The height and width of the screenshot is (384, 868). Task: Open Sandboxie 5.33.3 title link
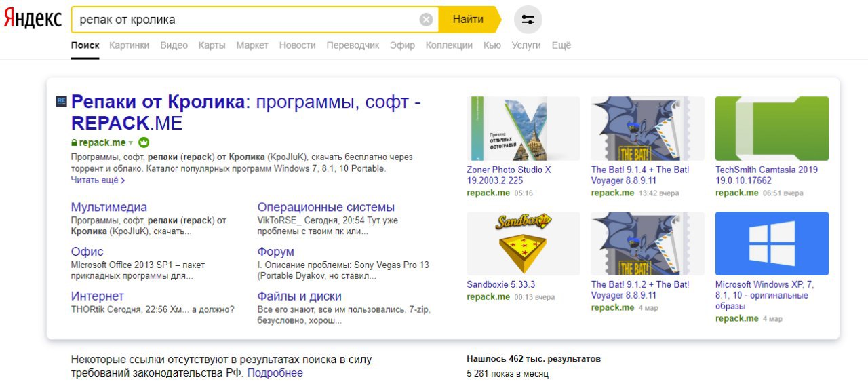click(x=500, y=284)
